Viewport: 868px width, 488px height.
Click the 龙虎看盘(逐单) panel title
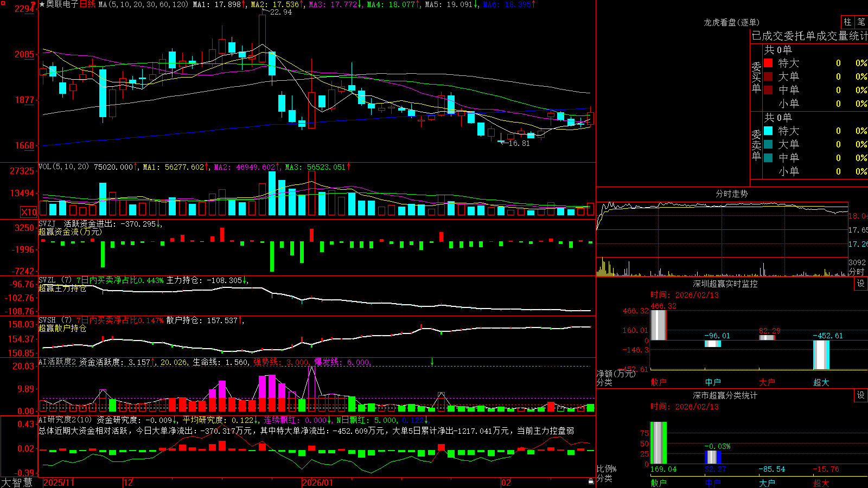pyautogui.click(x=731, y=22)
